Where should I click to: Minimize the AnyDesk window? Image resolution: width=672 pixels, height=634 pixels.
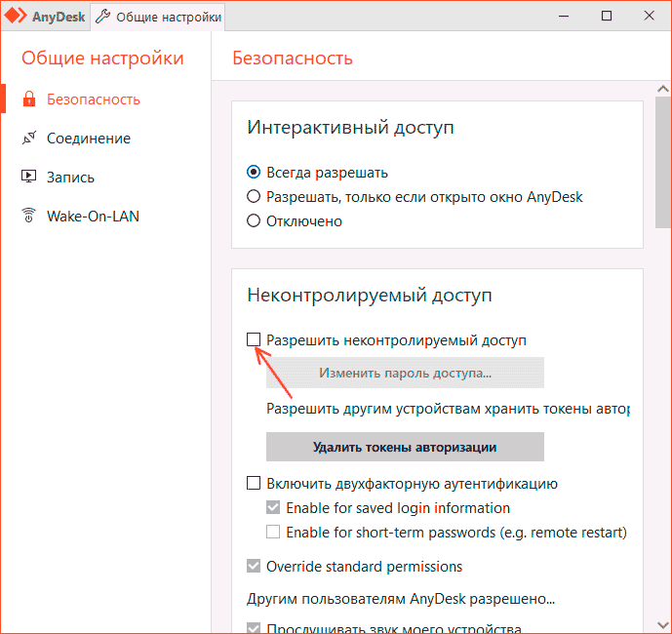[x=564, y=17]
